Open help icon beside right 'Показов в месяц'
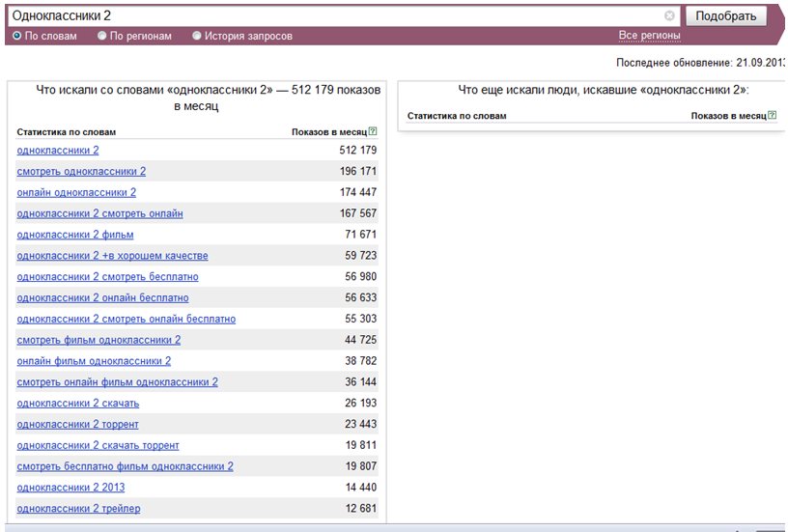This screenshot has height=532, width=788. click(772, 115)
